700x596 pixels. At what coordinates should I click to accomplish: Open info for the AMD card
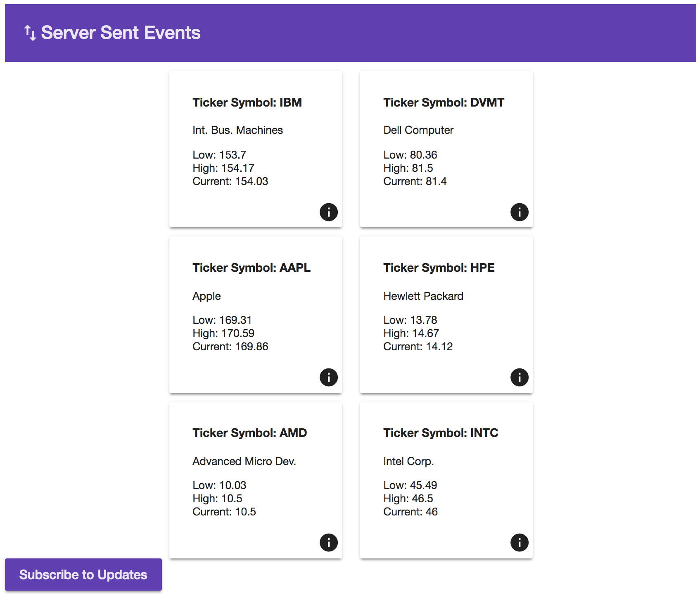[328, 542]
